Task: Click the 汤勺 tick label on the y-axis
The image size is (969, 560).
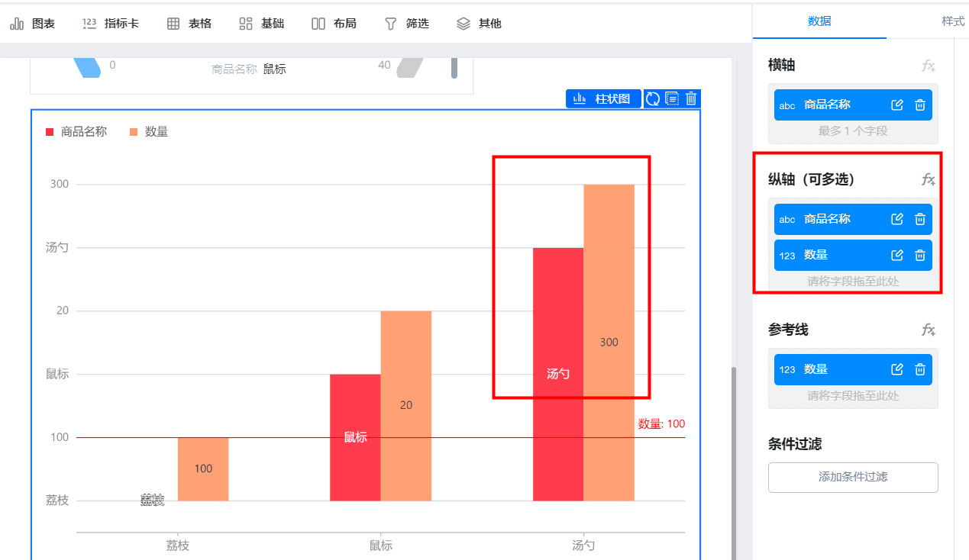Action: [57, 247]
